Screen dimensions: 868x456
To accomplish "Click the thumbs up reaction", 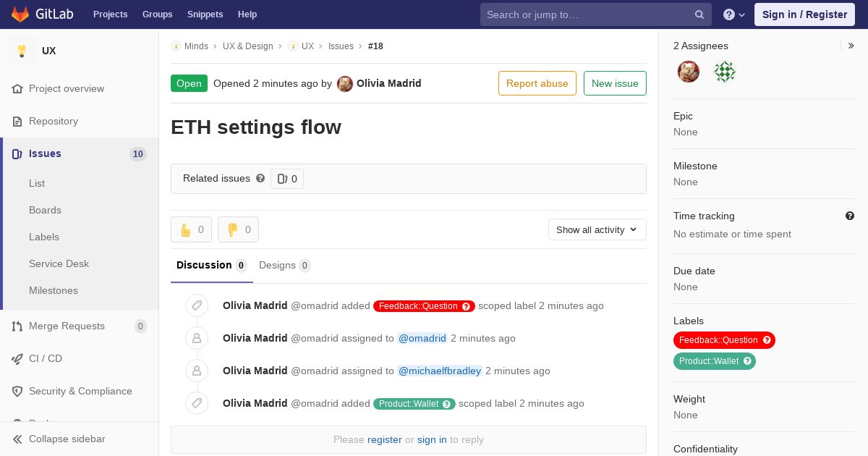I will coord(191,229).
